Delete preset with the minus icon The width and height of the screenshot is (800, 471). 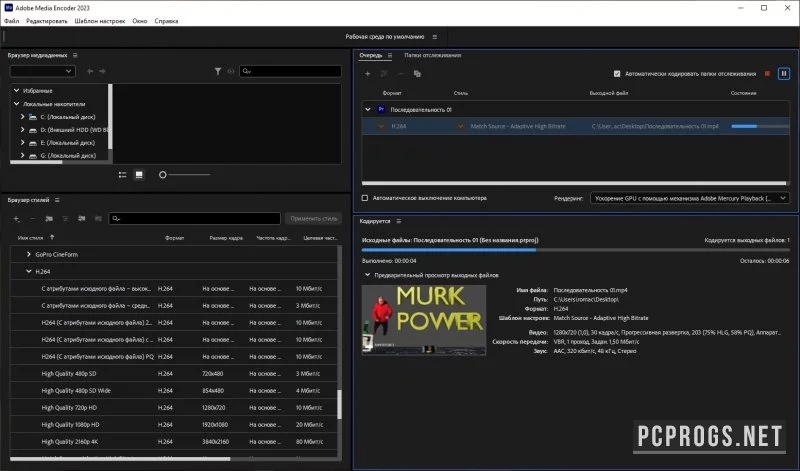pos(32,218)
